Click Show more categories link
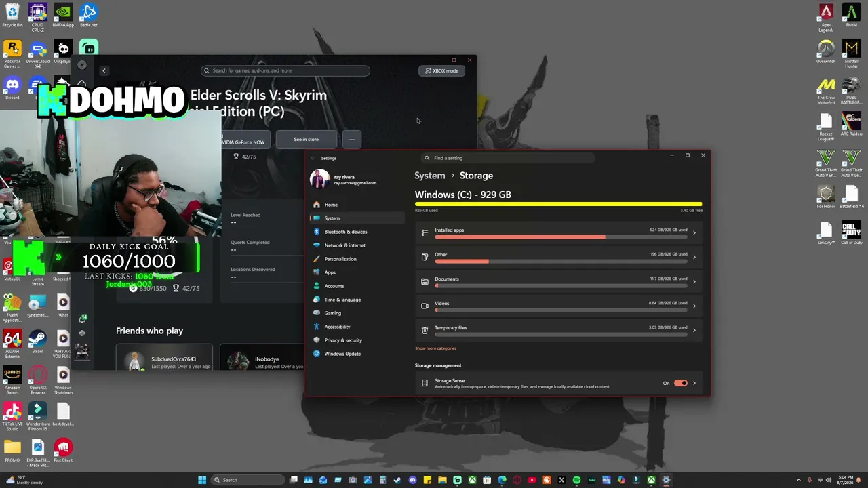 435,348
